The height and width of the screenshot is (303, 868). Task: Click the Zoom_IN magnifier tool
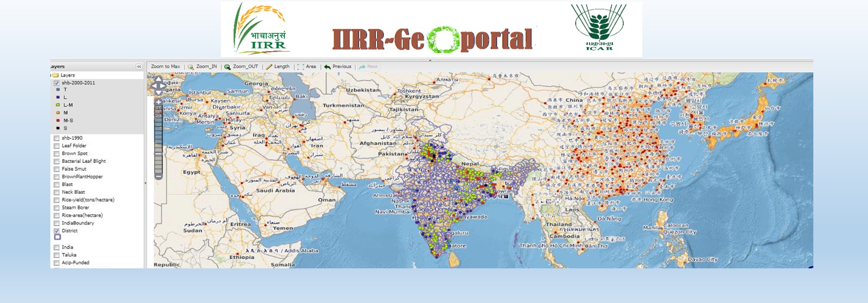coord(202,67)
